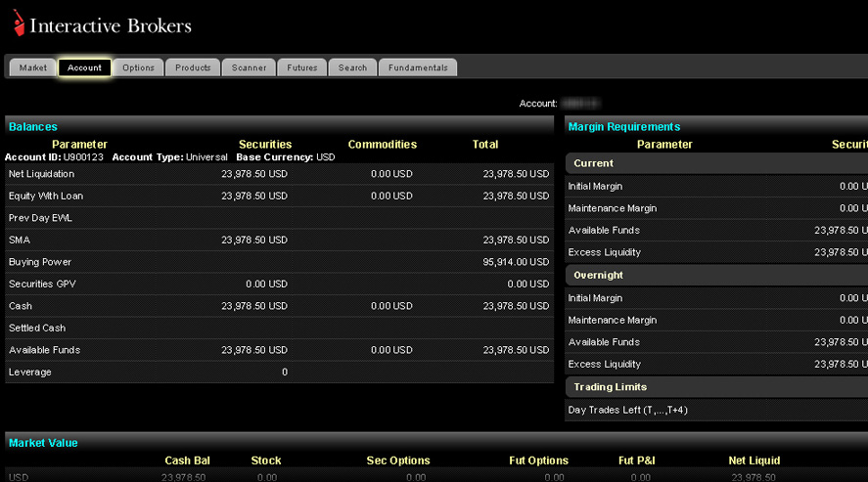Image resolution: width=868 pixels, height=482 pixels.
Task: Click the Trading Limits group header
Action: pos(716,387)
